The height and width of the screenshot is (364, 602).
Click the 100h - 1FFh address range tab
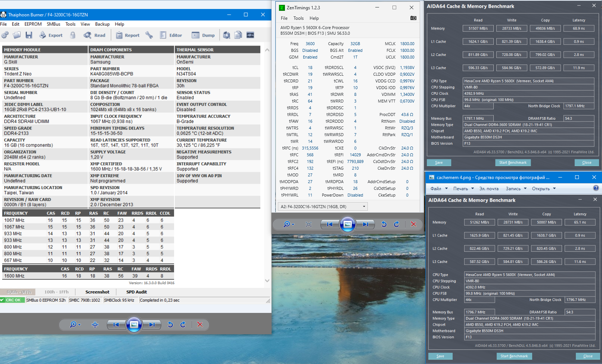pyautogui.click(x=56, y=292)
